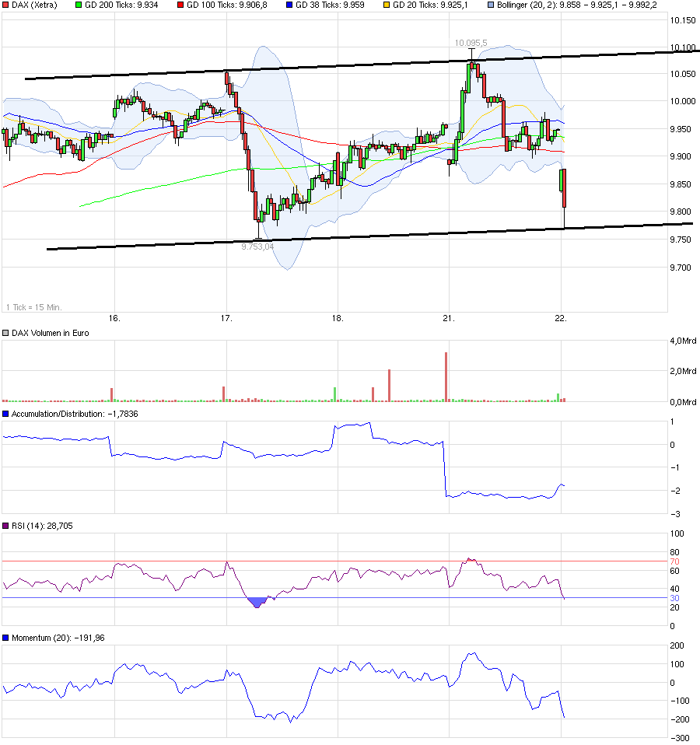Click date label 22. on the time axis
The height and width of the screenshot is (745, 700).
click(561, 318)
